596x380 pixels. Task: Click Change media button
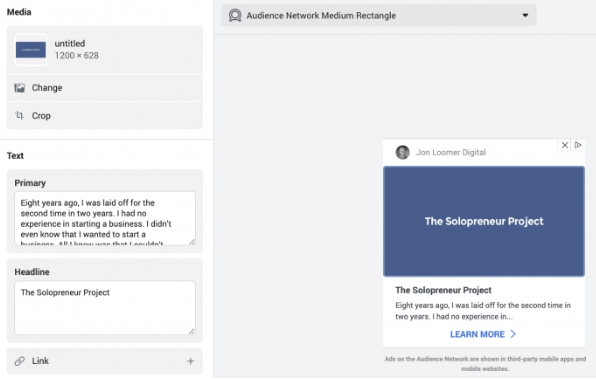point(105,88)
